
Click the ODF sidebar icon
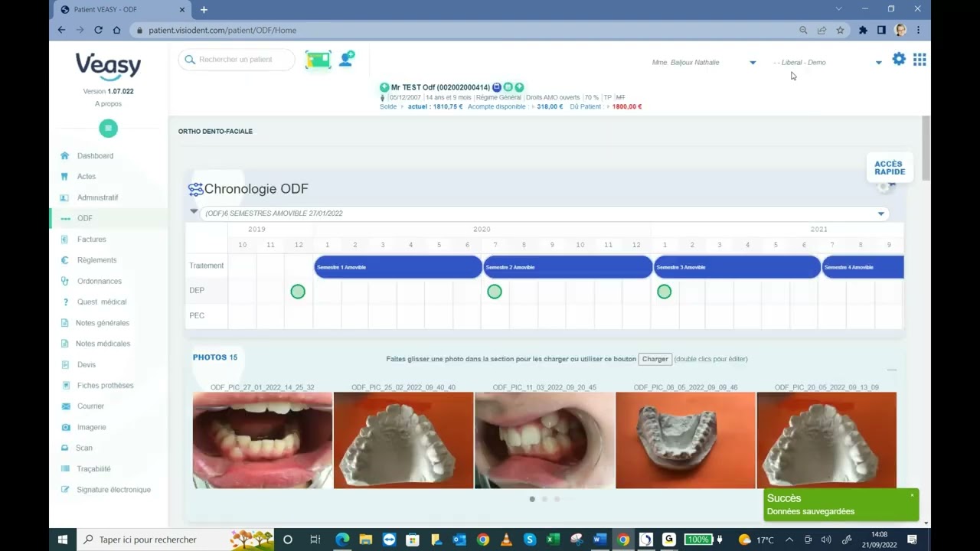[65, 218]
